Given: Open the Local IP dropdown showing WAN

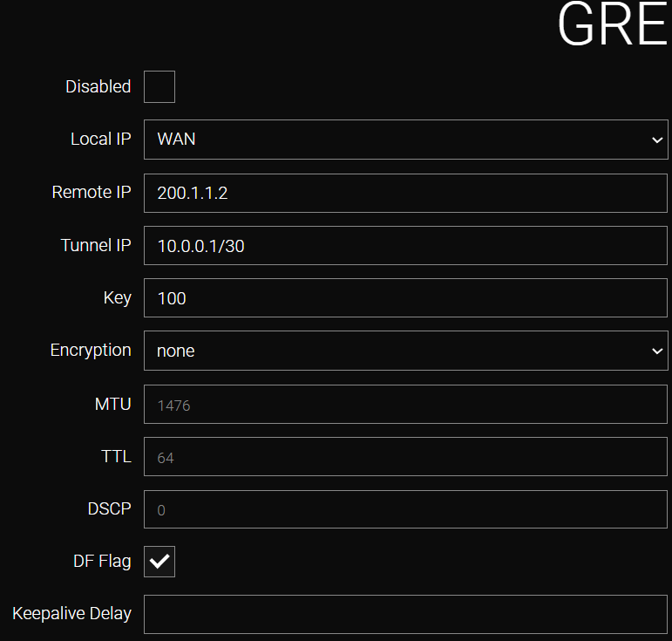Looking at the screenshot, I should pyautogui.click(x=406, y=140).
